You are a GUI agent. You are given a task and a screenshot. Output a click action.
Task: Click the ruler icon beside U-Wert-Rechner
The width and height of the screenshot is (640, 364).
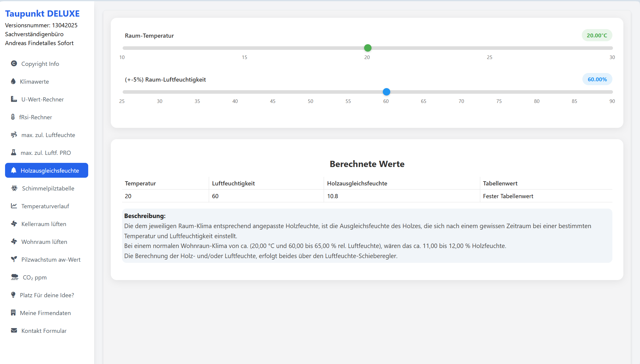point(14,99)
